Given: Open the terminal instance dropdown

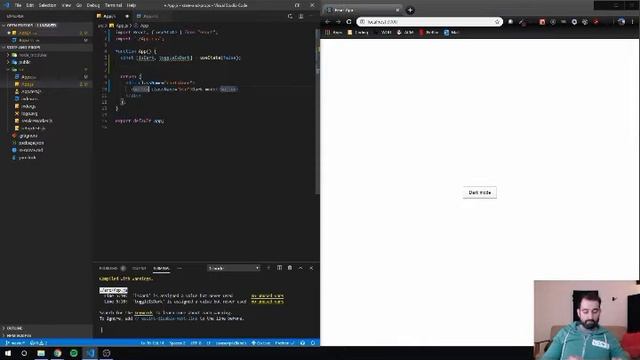Looking at the screenshot, I should pos(233,268).
